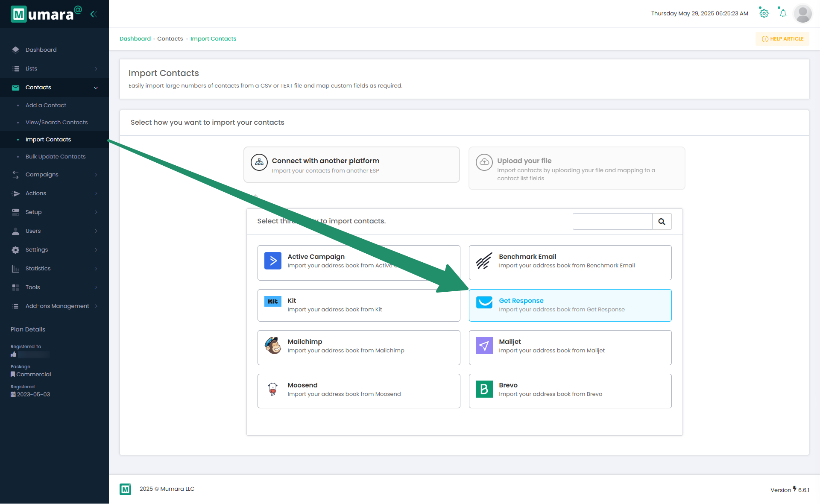
Task: Click the Get Response logo icon
Action: (484, 302)
